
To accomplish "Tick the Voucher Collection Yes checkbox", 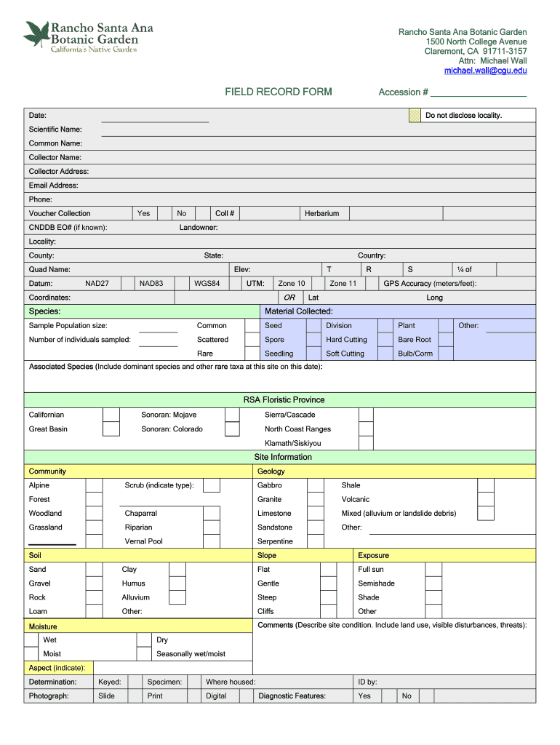I will coord(164,213).
